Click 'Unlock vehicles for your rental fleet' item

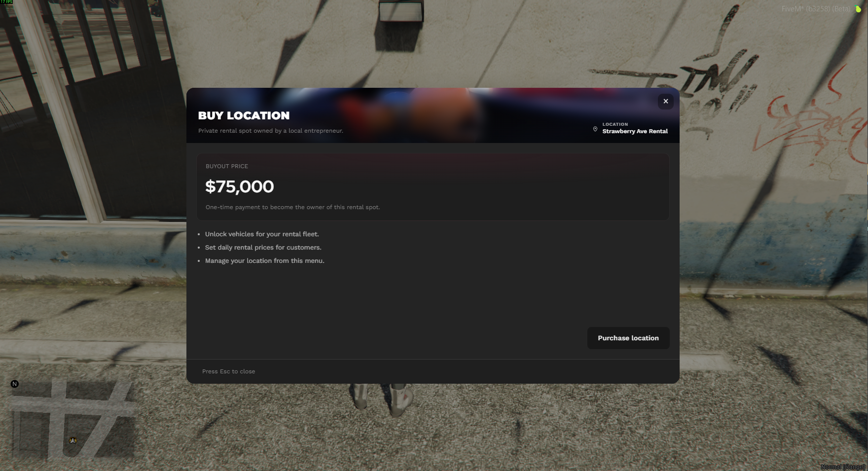pyautogui.click(x=262, y=234)
